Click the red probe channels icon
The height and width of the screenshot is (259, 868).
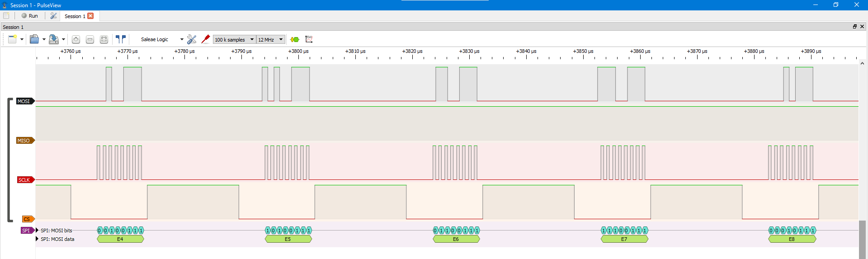206,39
